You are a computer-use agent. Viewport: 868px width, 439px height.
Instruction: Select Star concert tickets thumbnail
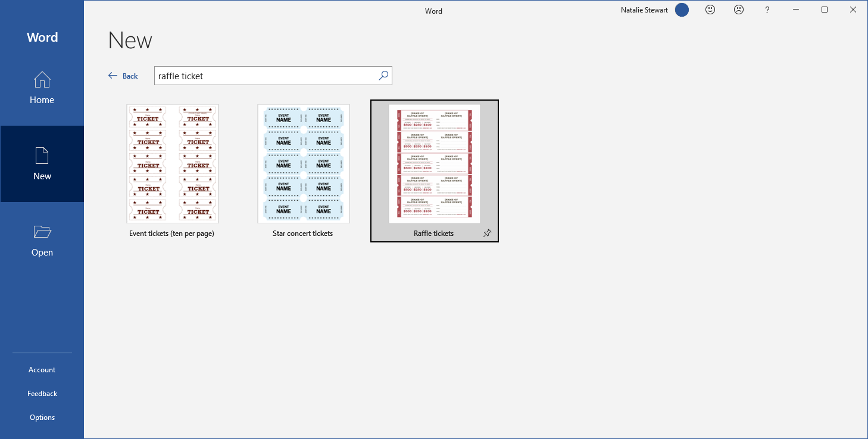tap(304, 164)
